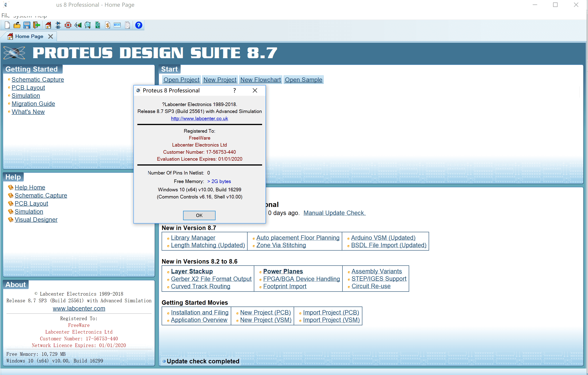Click the blue Help question icon
The height and width of the screenshot is (375, 588).
(139, 25)
